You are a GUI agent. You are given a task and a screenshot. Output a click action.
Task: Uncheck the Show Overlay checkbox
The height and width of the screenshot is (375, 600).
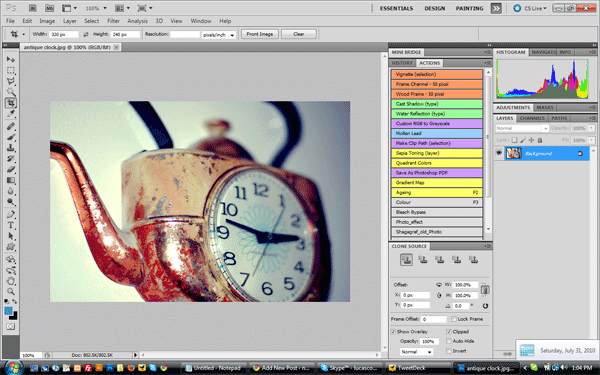tap(393, 331)
